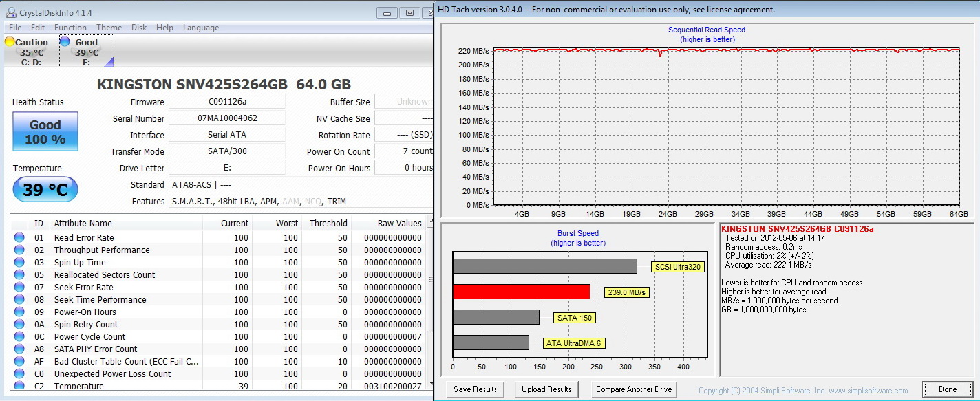Screen dimensions: 980x401
Task: Click status orb for Read Error Rate row
Action: coord(19,238)
